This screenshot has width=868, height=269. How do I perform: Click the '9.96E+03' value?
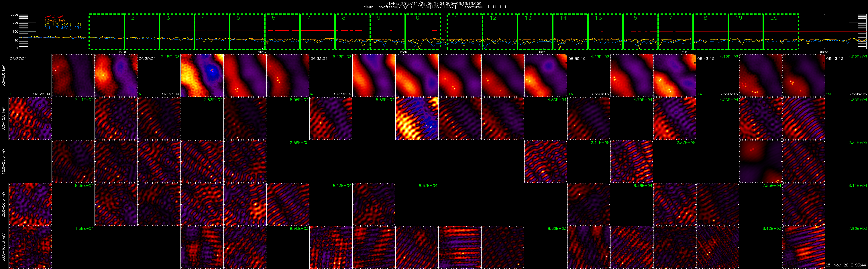pyautogui.click(x=299, y=229)
